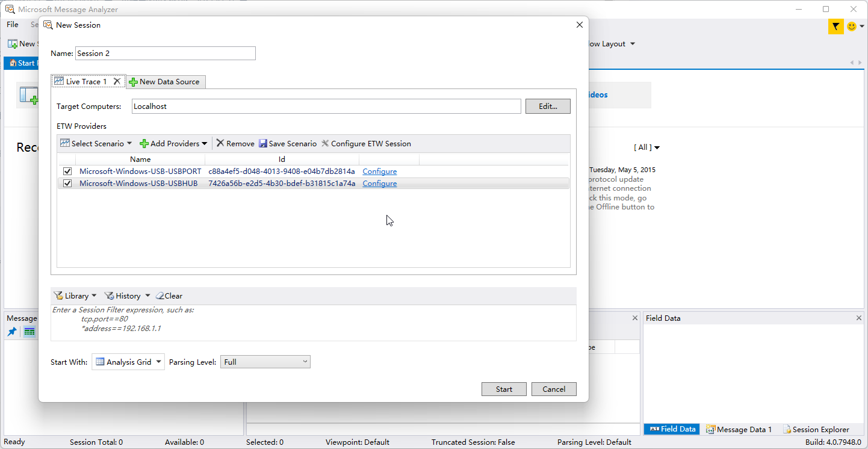
Task: Click Configure link for USBPORT provider
Action: coord(379,172)
